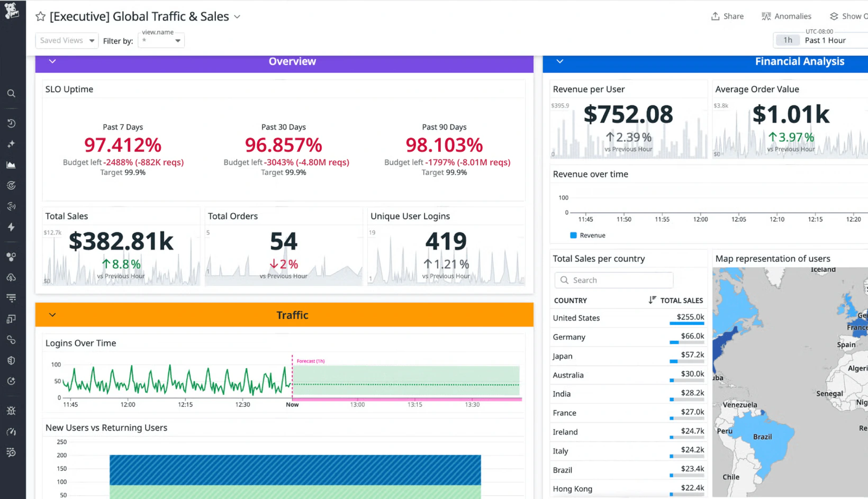Click the list-with-magnifier icon at sidebar bottom
The image size is (868, 499).
(11, 452)
